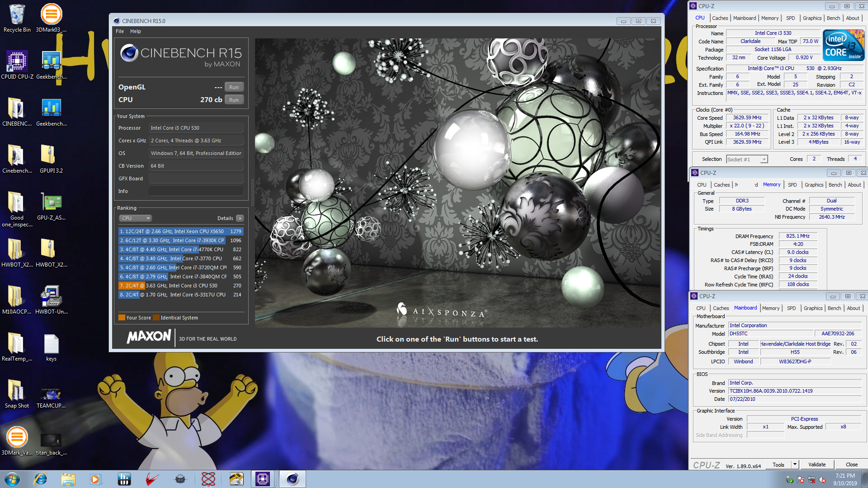
Task: Launch Internet Explorer from the taskbar
Action: (x=41, y=479)
